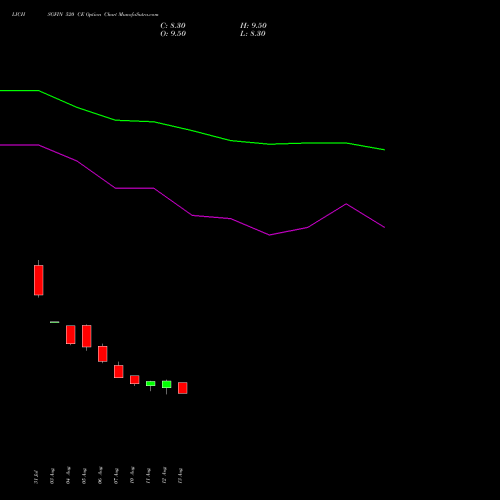Click the "12 Aug" date axis label
This screenshot has width=500, height=500.
point(164,475)
